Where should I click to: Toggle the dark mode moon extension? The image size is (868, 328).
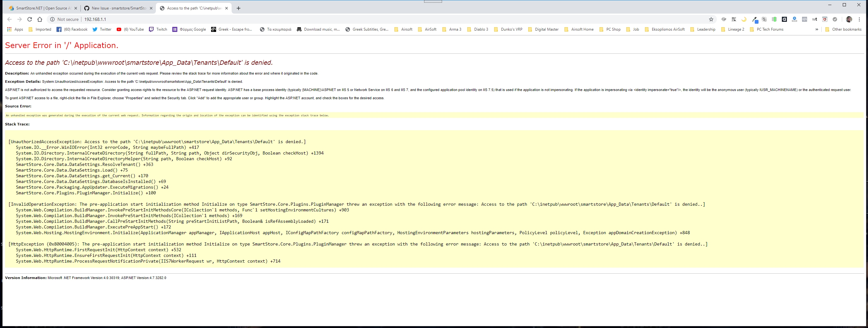coord(744,20)
